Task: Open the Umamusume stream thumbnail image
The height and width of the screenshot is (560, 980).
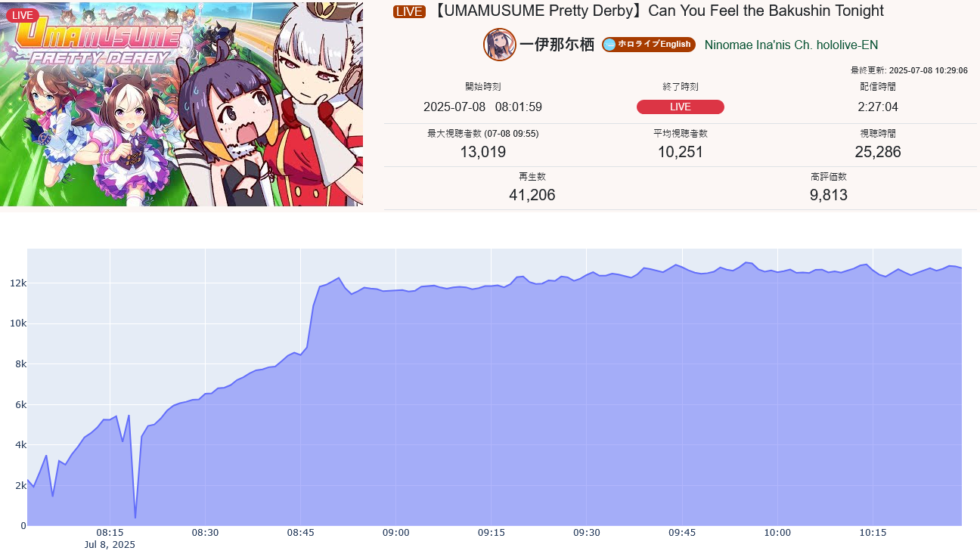Action: tap(181, 104)
